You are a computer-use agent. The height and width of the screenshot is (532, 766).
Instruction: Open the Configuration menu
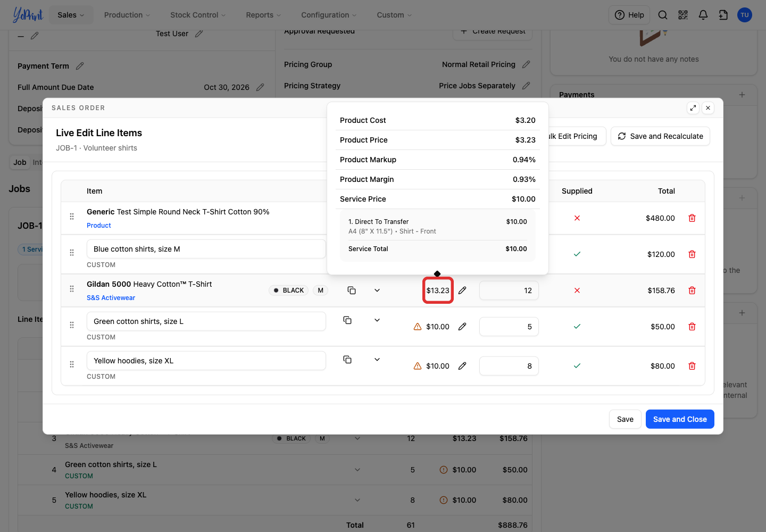click(x=329, y=15)
